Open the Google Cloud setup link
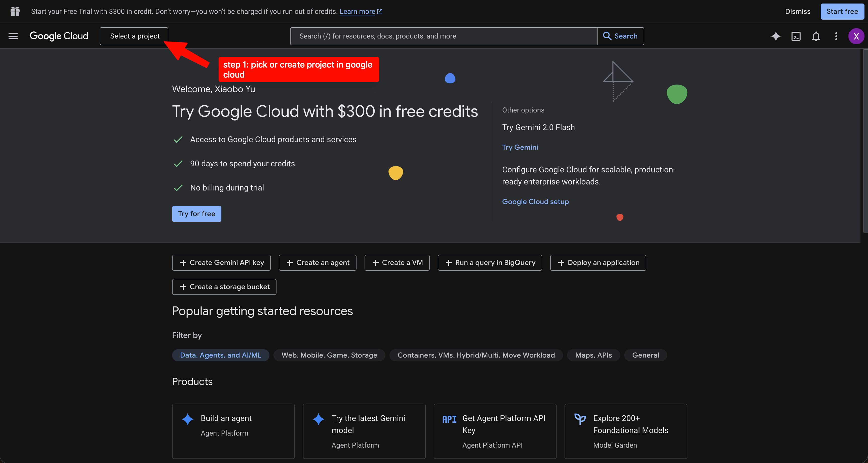868x463 pixels. point(535,202)
